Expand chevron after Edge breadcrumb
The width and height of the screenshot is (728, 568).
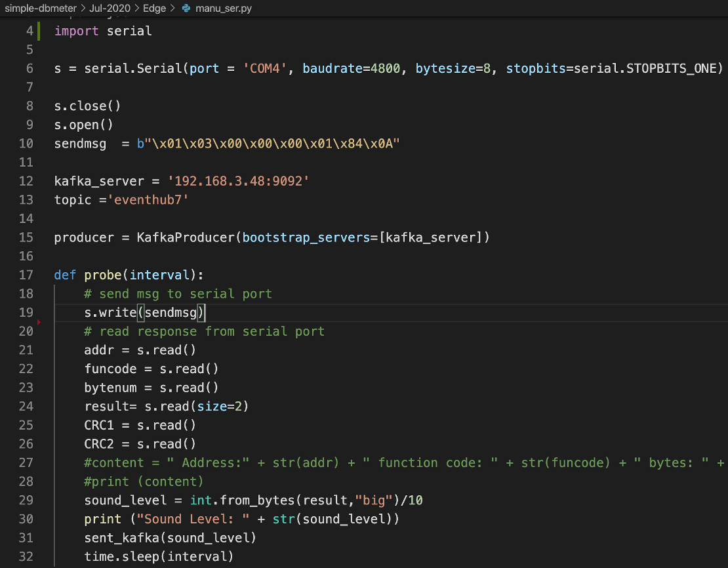pos(172,9)
